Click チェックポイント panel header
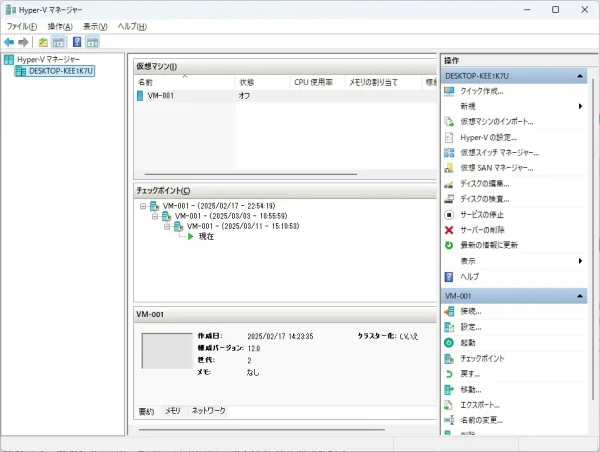The image size is (600, 452). tap(285, 191)
